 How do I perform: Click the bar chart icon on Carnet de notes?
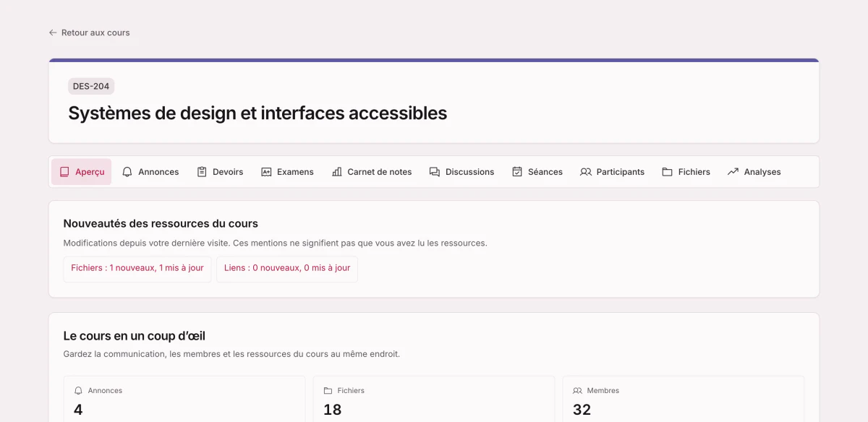tap(336, 172)
